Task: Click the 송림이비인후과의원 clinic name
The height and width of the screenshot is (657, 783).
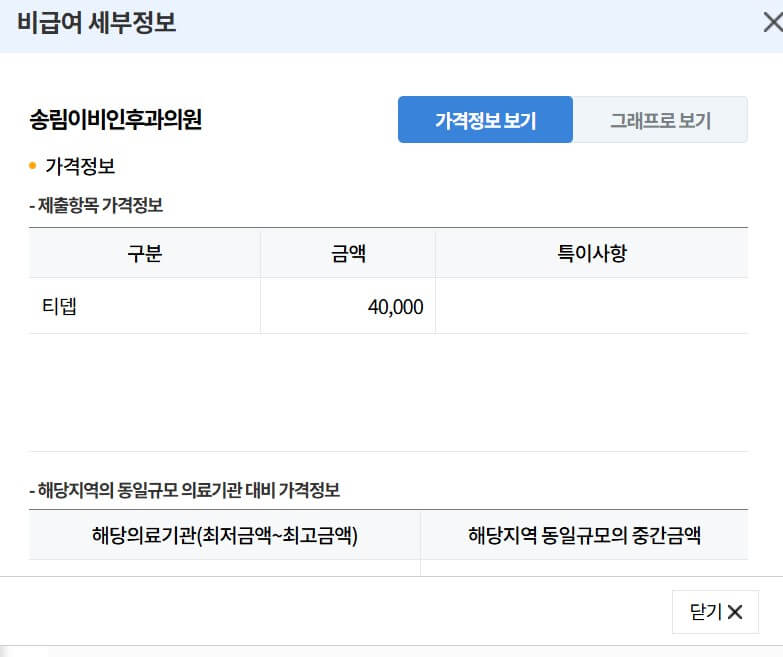Action: [116, 120]
